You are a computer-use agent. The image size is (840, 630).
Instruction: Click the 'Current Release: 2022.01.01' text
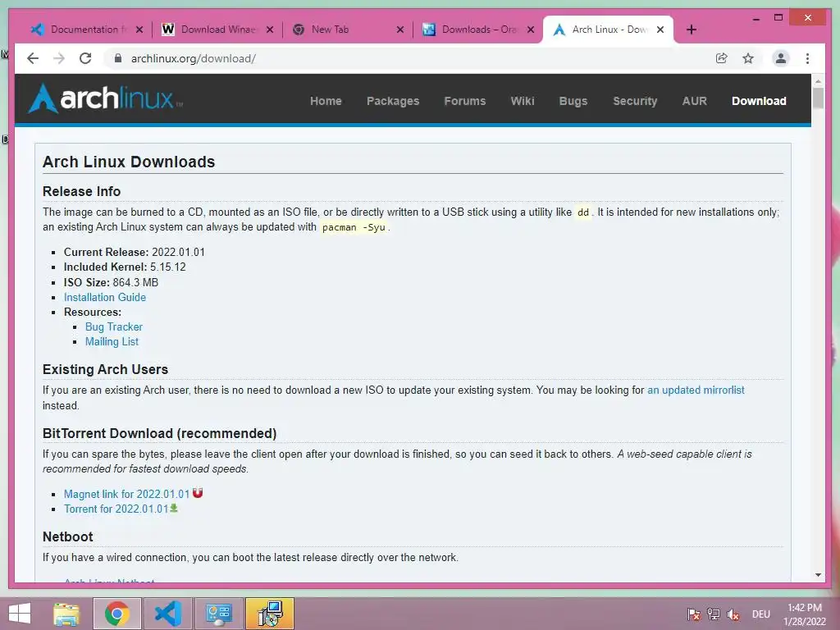(134, 252)
